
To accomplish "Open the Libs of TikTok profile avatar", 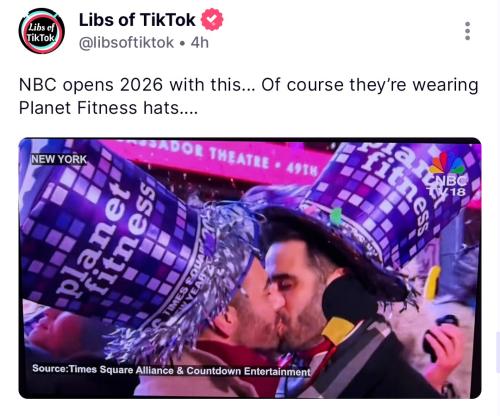I will (42, 31).
